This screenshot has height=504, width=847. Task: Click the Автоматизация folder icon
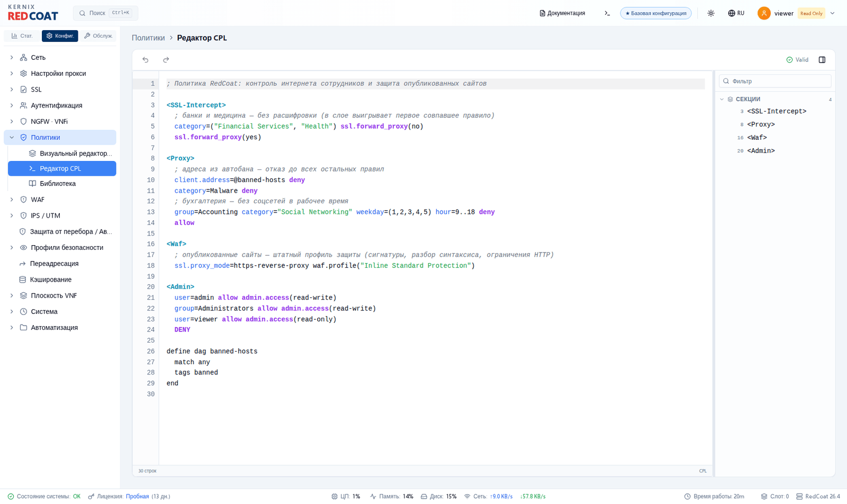tap(23, 328)
